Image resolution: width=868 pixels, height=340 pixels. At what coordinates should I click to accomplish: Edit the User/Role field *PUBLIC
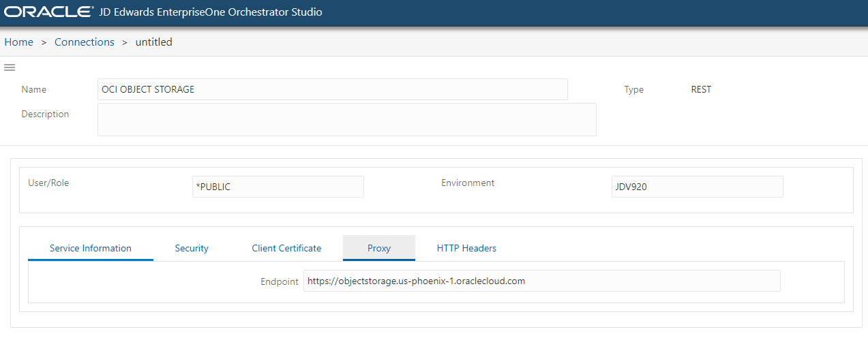click(x=278, y=187)
